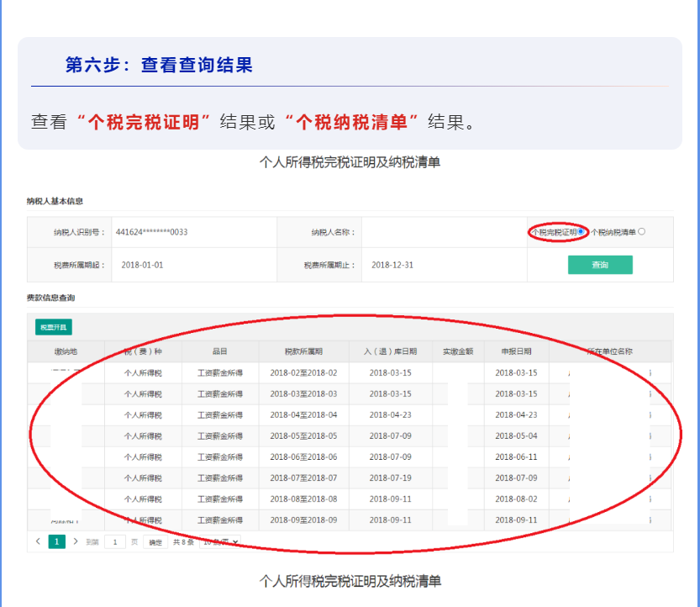Click page number 1 in pagination
Viewport: 700px width, 607px height.
[56, 541]
